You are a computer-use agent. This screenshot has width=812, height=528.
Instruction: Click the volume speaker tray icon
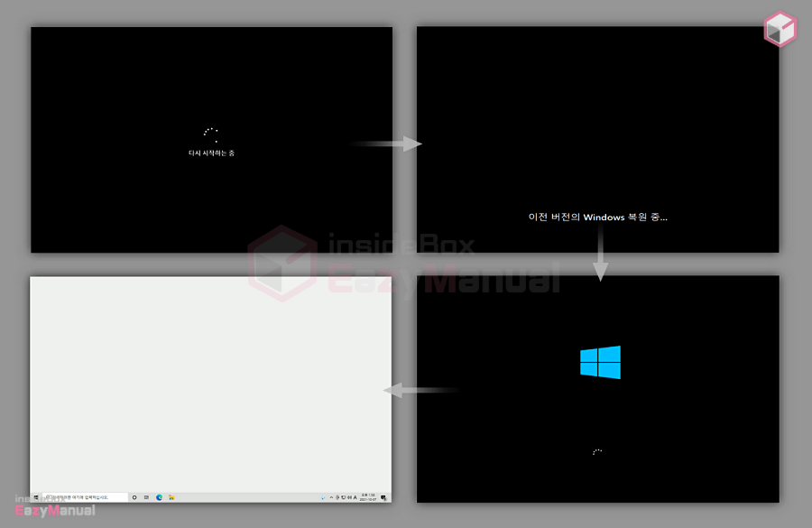click(349, 497)
